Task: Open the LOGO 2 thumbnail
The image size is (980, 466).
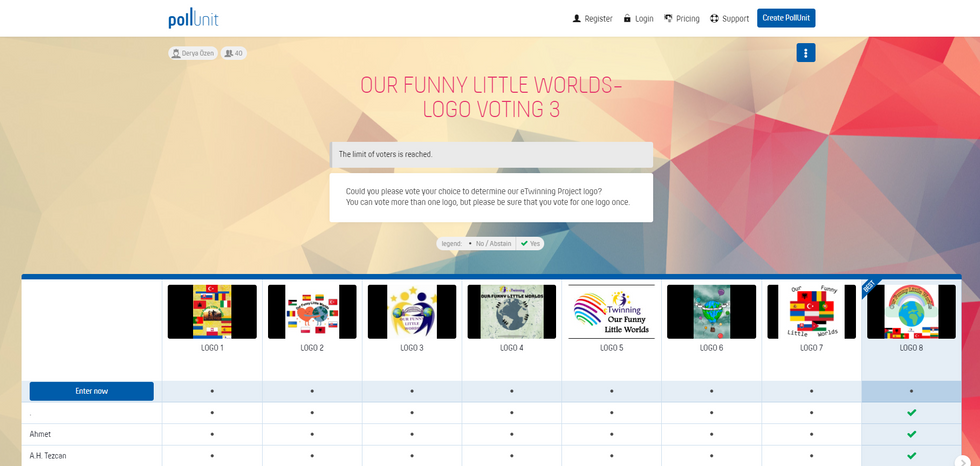Action: pos(312,312)
